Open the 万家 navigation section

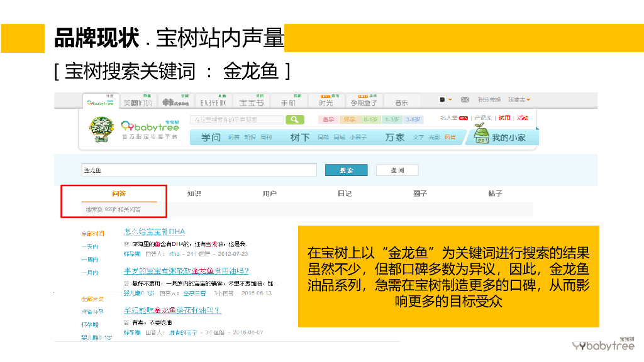pyautogui.click(x=395, y=138)
